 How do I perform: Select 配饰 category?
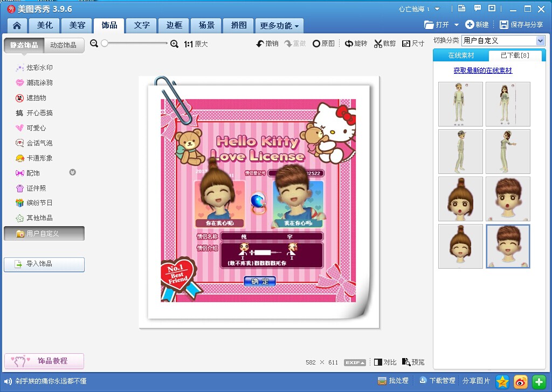[x=28, y=173]
